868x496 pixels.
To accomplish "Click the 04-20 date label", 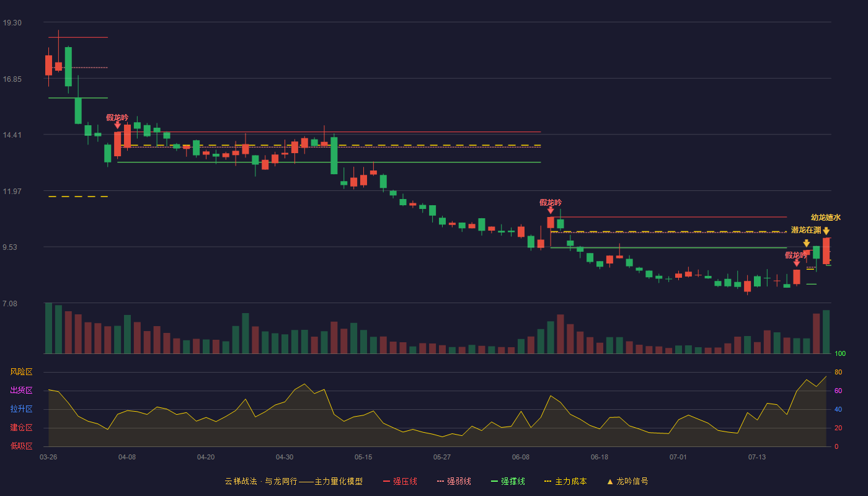I will [206, 457].
